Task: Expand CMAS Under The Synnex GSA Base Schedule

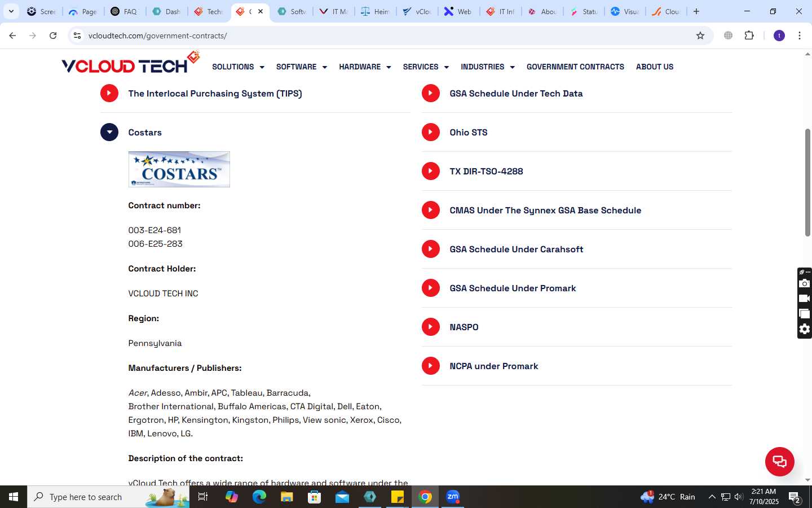Action: (x=431, y=210)
